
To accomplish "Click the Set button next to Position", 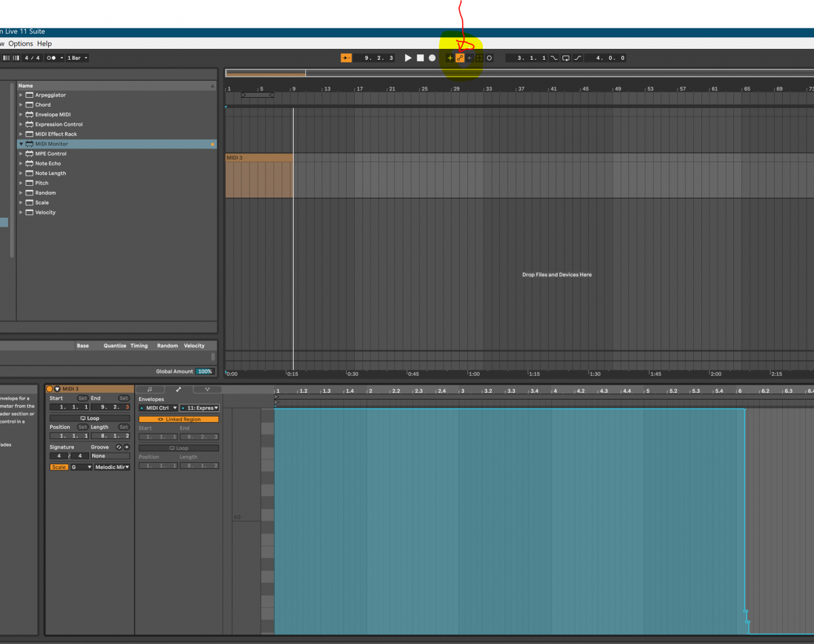I will click(x=83, y=427).
